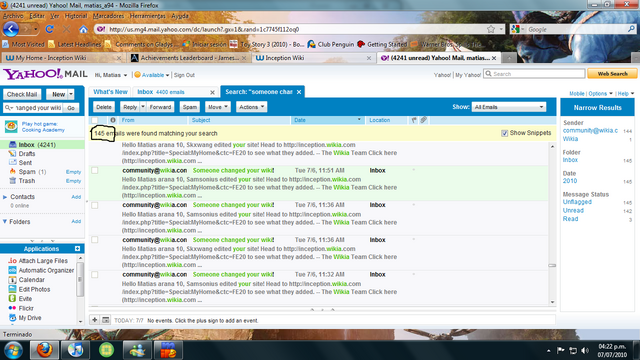Click the Delete button
The height and width of the screenshot is (360, 640).
tap(104, 107)
